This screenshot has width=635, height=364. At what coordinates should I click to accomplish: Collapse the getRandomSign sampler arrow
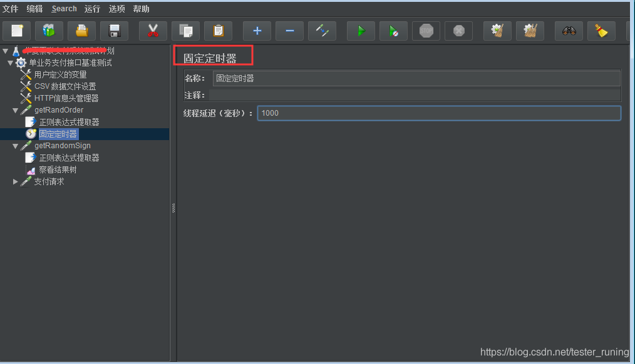(x=16, y=146)
